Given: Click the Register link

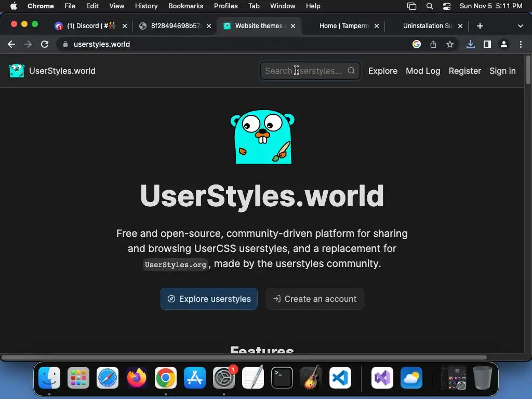Looking at the screenshot, I should point(465,71).
